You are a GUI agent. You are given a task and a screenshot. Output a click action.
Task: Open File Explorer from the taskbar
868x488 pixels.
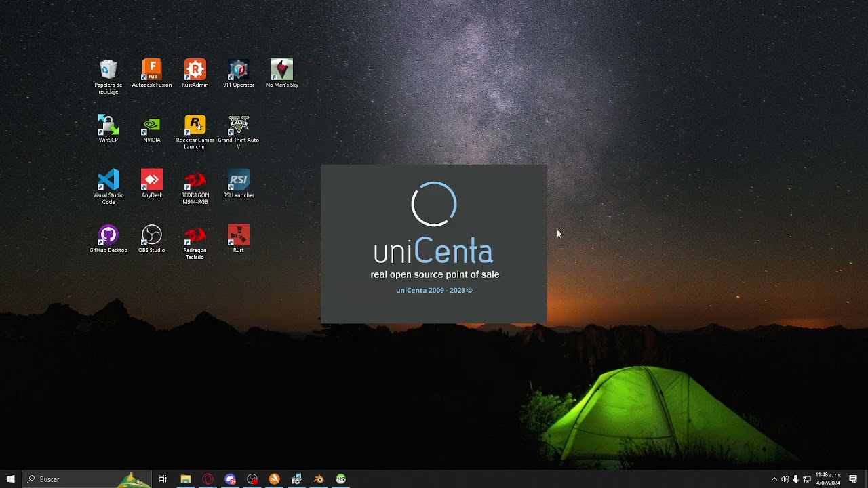[x=185, y=479]
